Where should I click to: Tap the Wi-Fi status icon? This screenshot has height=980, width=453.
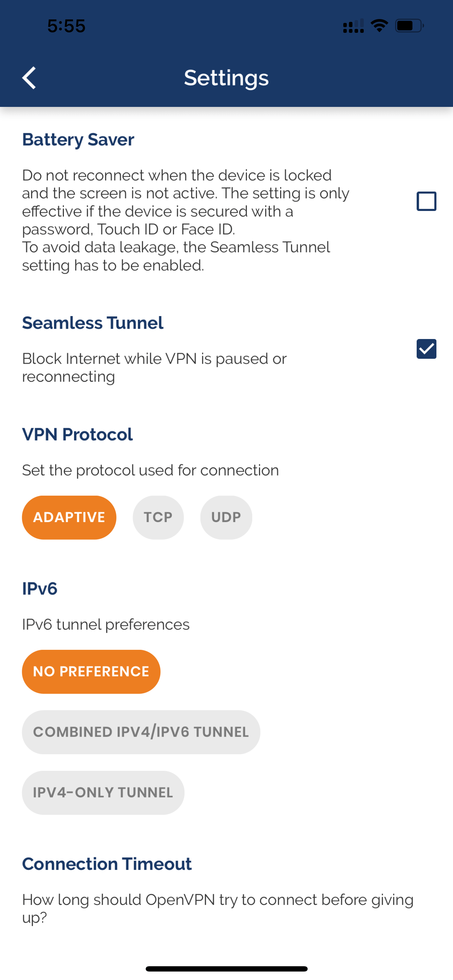coord(379,26)
